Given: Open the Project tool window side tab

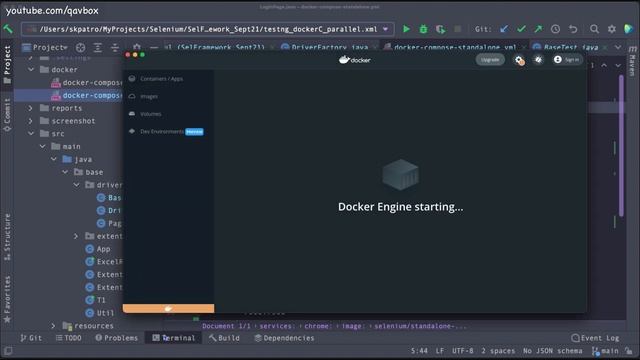Looking at the screenshot, I should click(7, 64).
